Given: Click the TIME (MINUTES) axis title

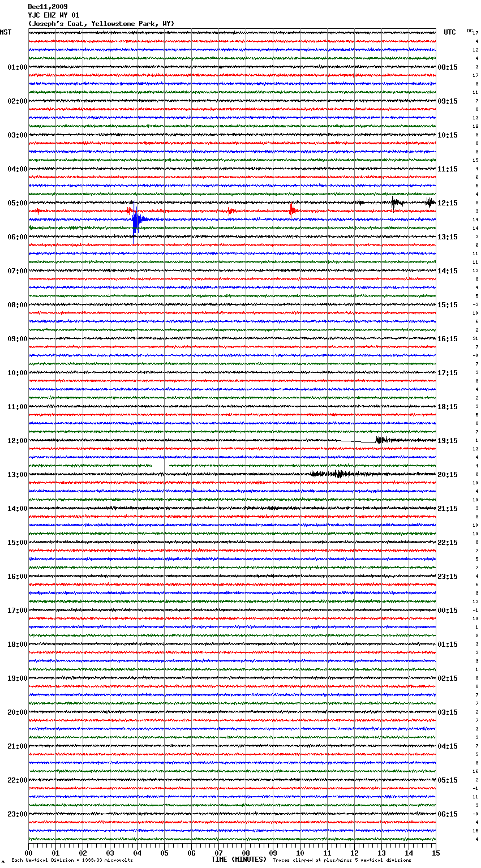Looking at the screenshot, I should (239, 860).
